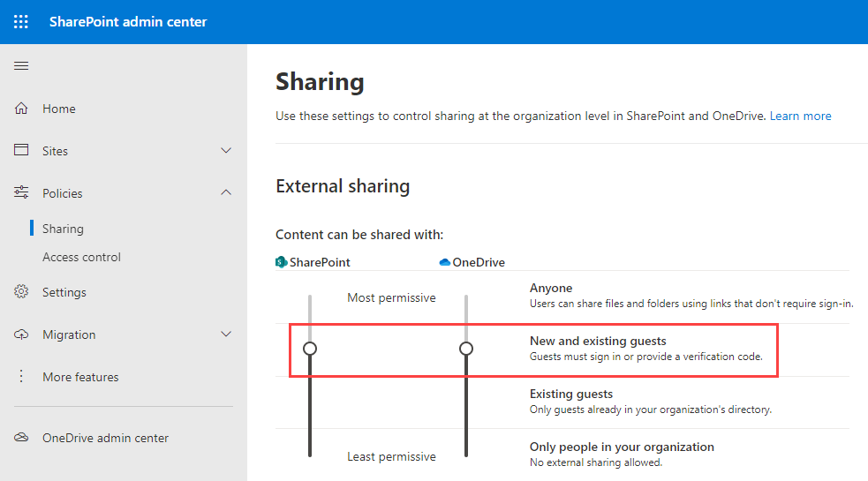Click the 'Anyone' sharing level text
Image resolution: width=868 pixels, height=481 pixels.
551,288
